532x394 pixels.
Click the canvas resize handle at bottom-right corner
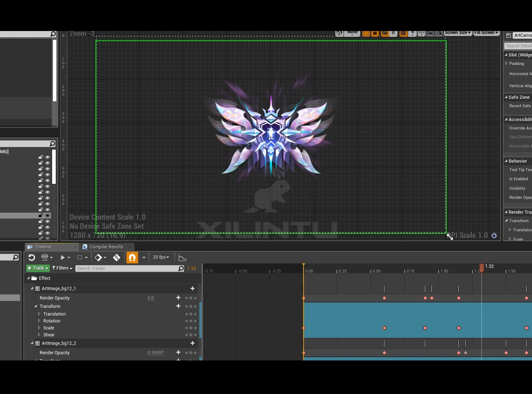450,237
